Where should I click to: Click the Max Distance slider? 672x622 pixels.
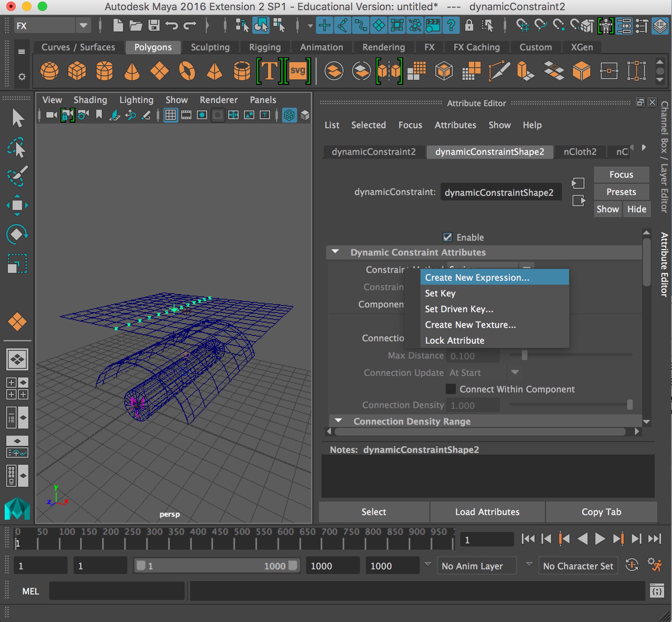(x=571, y=355)
